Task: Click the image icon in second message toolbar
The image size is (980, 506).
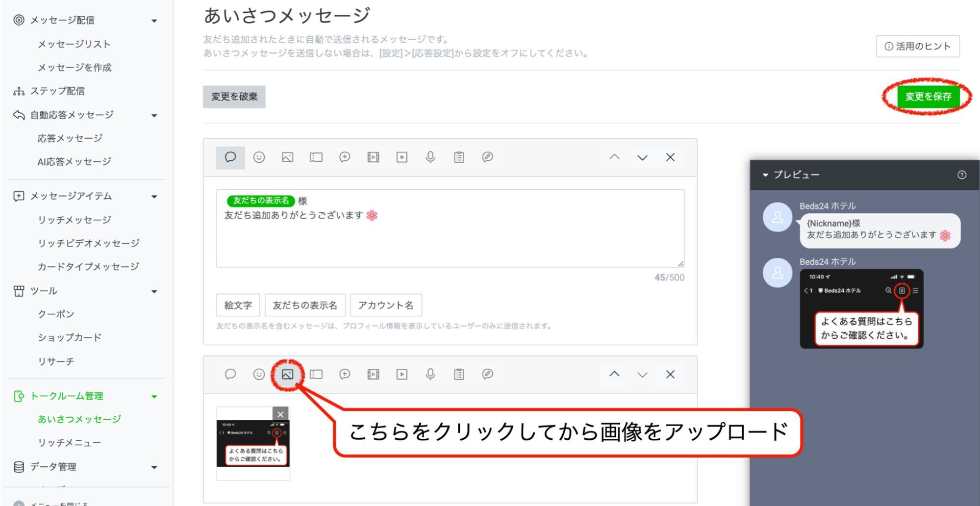Action: [287, 375]
